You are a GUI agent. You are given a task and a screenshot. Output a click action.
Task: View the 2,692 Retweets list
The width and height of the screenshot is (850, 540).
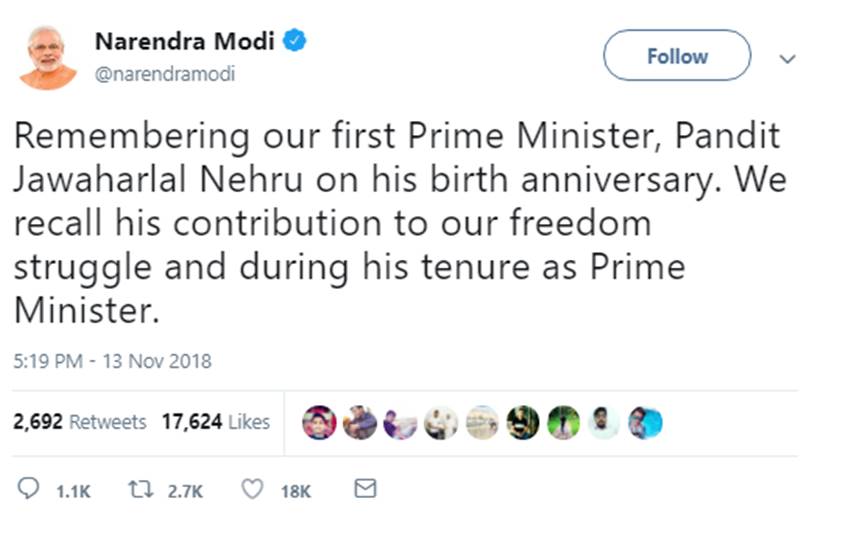tap(79, 422)
